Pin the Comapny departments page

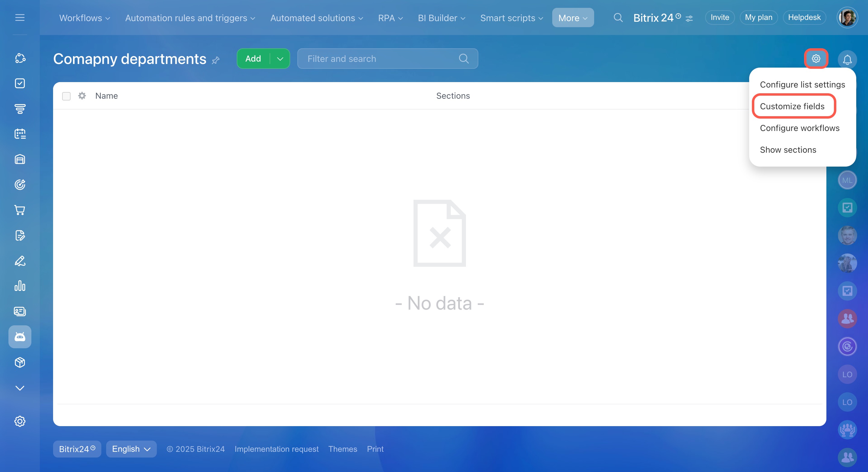(x=216, y=60)
